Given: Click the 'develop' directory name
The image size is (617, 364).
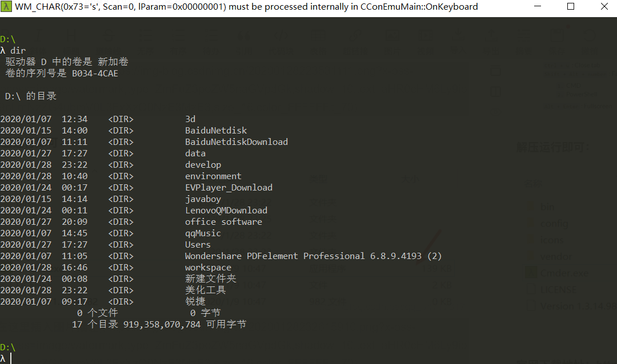Looking at the screenshot, I should 203,164.
